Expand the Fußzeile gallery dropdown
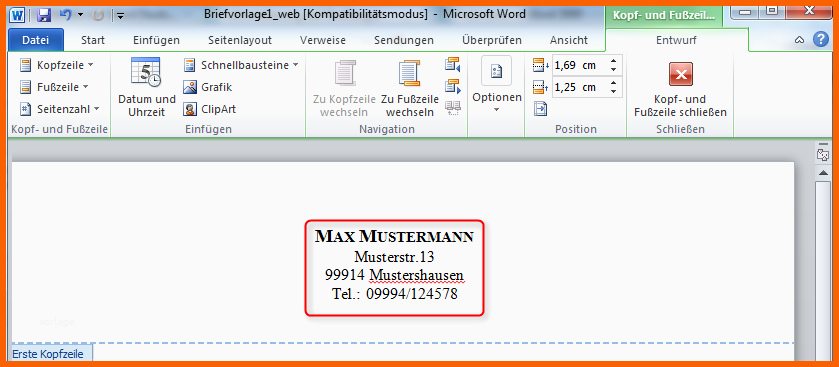 pos(54,87)
